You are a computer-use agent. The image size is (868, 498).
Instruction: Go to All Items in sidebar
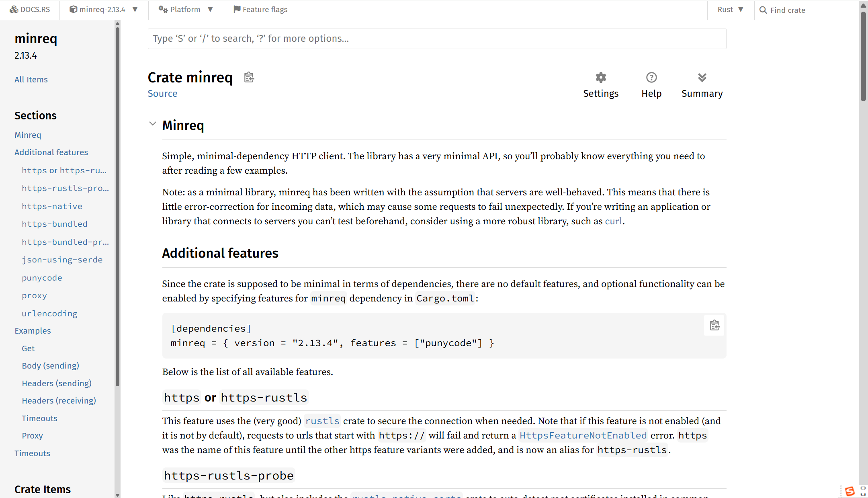[31, 80]
